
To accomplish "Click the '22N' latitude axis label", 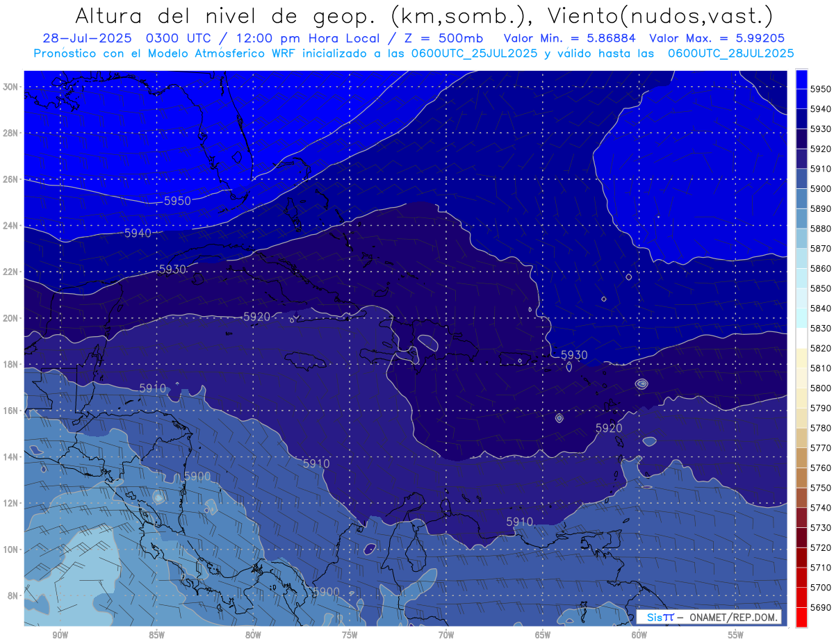I will (10, 272).
